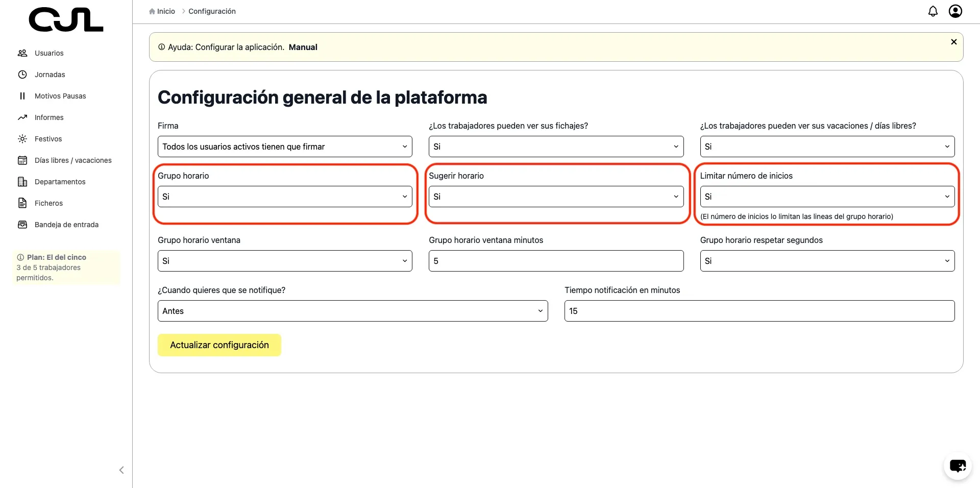980x488 pixels.
Task: Click the heading Configuración general de la plataforma
Action: 323,97
